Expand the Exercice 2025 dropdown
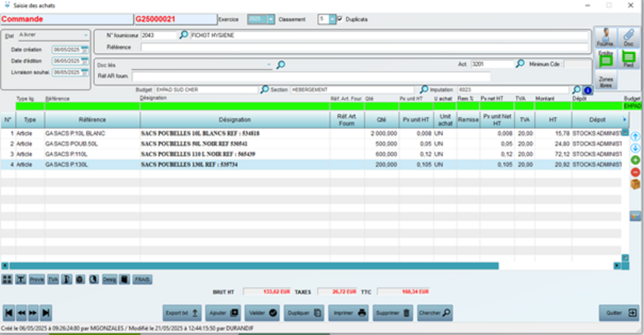Screen dimensions: 644x335 (x=271, y=19)
